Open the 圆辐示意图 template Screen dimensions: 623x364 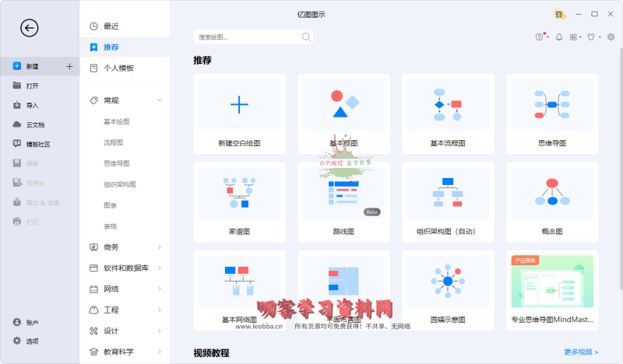point(448,290)
